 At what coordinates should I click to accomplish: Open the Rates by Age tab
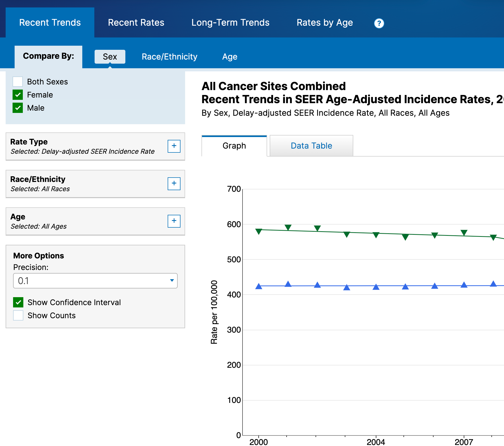pyautogui.click(x=325, y=23)
